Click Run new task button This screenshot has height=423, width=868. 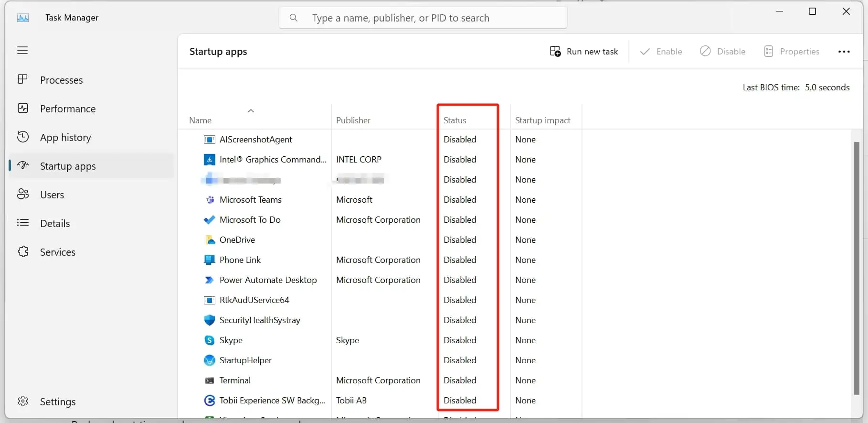(x=583, y=52)
